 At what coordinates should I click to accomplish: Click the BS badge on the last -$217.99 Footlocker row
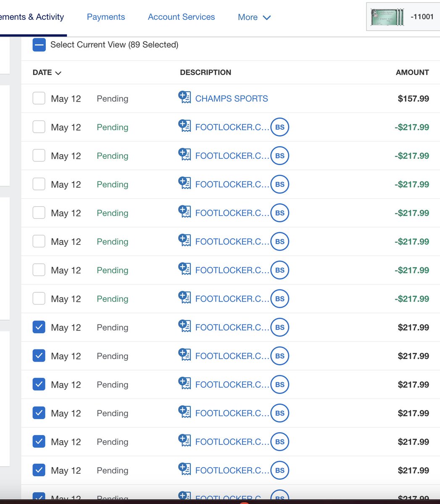tap(280, 299)
